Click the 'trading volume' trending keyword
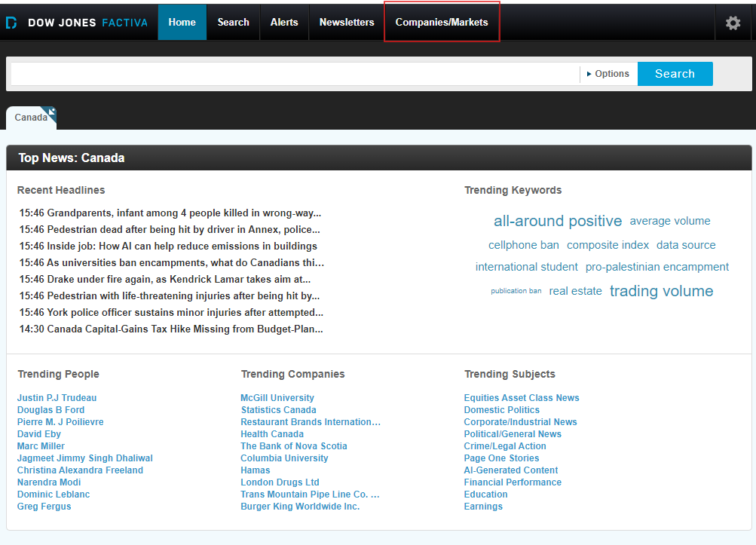Viewport: 756px width, 545px height. 661,291
